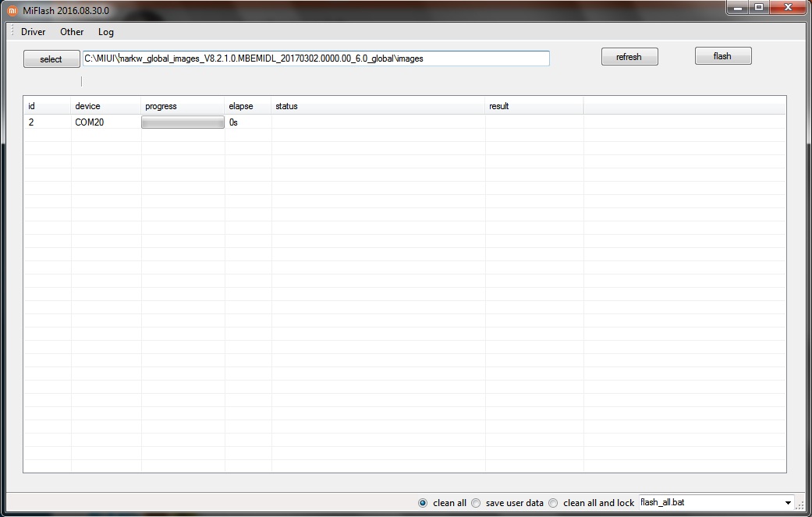Screen dimensions: 812x517
Task: Click into the ROM images path field
Action: coord(316,58)
